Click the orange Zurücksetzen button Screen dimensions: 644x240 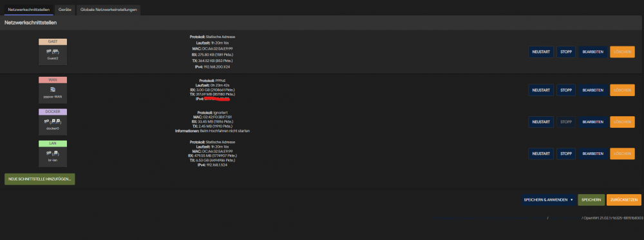[x=623, y=199]
